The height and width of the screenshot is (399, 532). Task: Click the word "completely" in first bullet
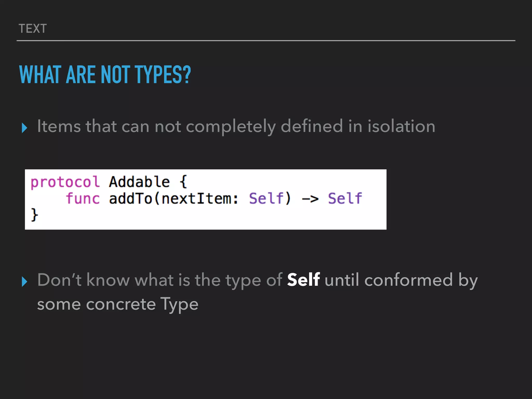pos(231,127)
